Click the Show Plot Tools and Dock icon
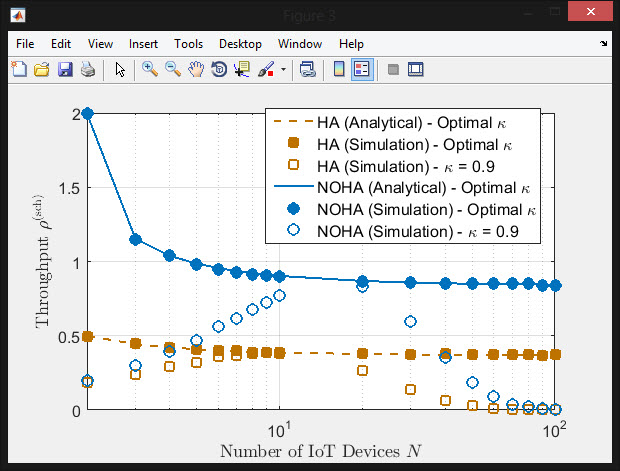This screenshot has height=471, width=620. [x=416, y=69]
